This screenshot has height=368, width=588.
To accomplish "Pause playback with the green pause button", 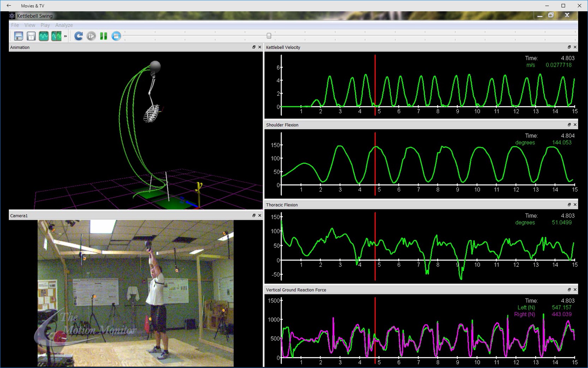I will (103, 36).
